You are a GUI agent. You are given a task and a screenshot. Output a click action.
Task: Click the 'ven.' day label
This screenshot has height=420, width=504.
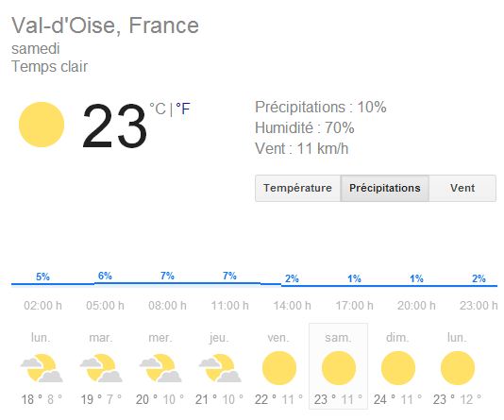(278, 338)
